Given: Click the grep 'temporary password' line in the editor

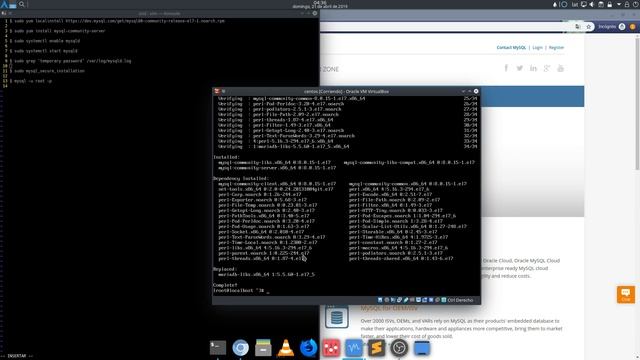Looking at the screenshot, I should click(x=73, y=61).
